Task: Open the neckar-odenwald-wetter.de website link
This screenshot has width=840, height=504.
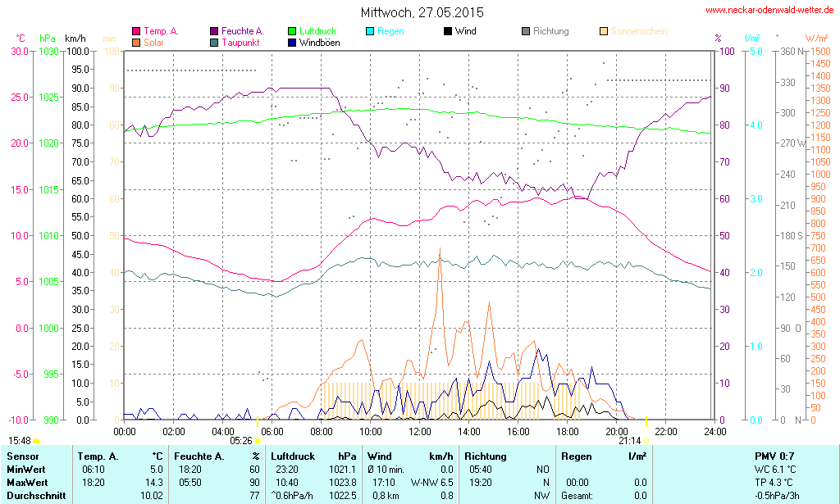Action: coord(769,11)
